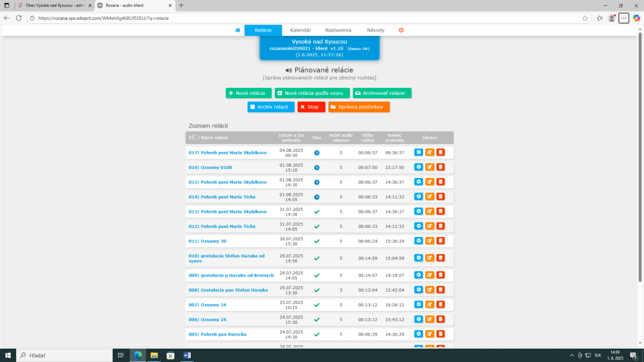644x362 pixels.
Task: Click the red power logout icon
Action: [401, 30]
